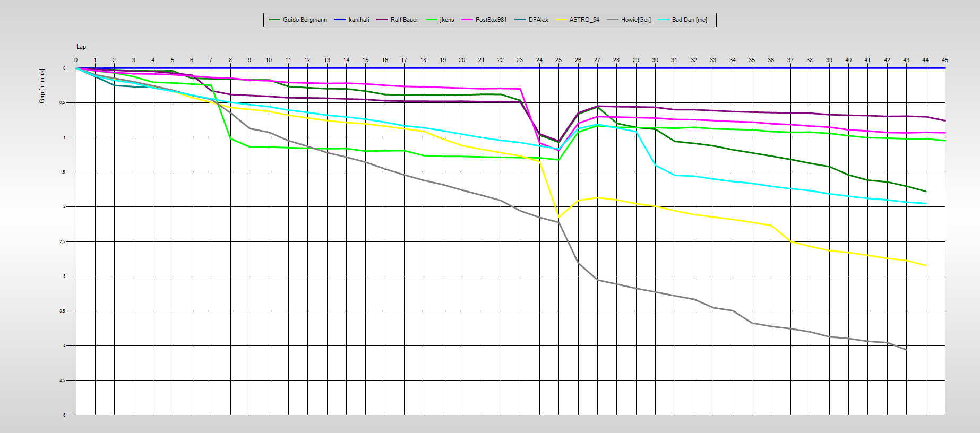Viewport: 980px width, 433px height.
Task: Select the jkens legend label
Action: click(x=446, y=20)
